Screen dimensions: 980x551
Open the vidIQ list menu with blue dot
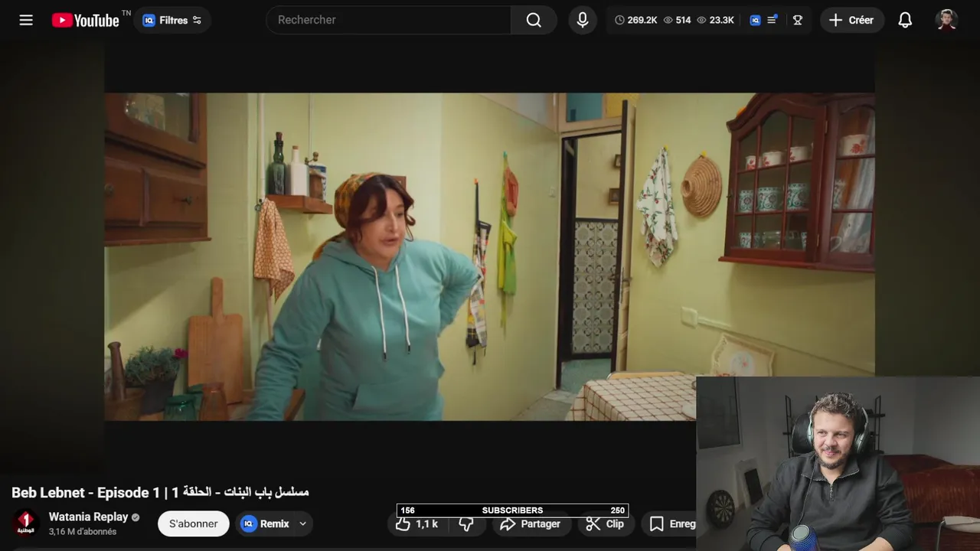pyautogui.click(x=773, y=20)
